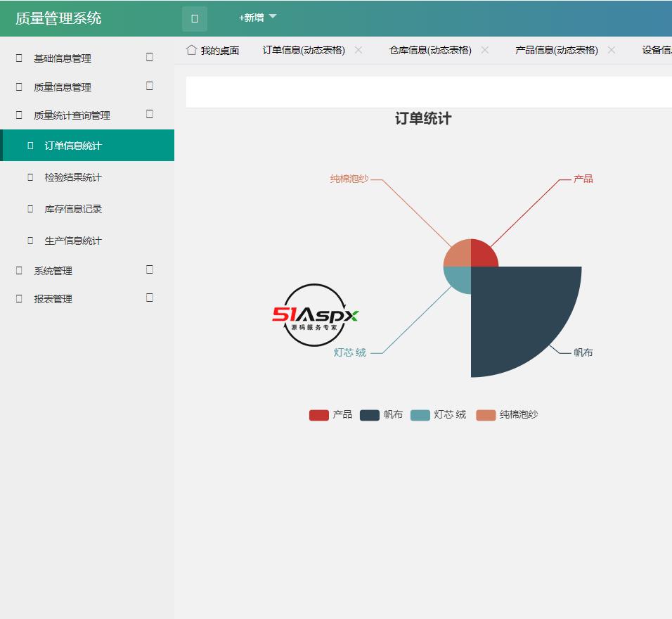The height and width of the screenshot is (619, 672).
Task: Click the home icon on 我的桌面 tab
Action: coord(190,50)
